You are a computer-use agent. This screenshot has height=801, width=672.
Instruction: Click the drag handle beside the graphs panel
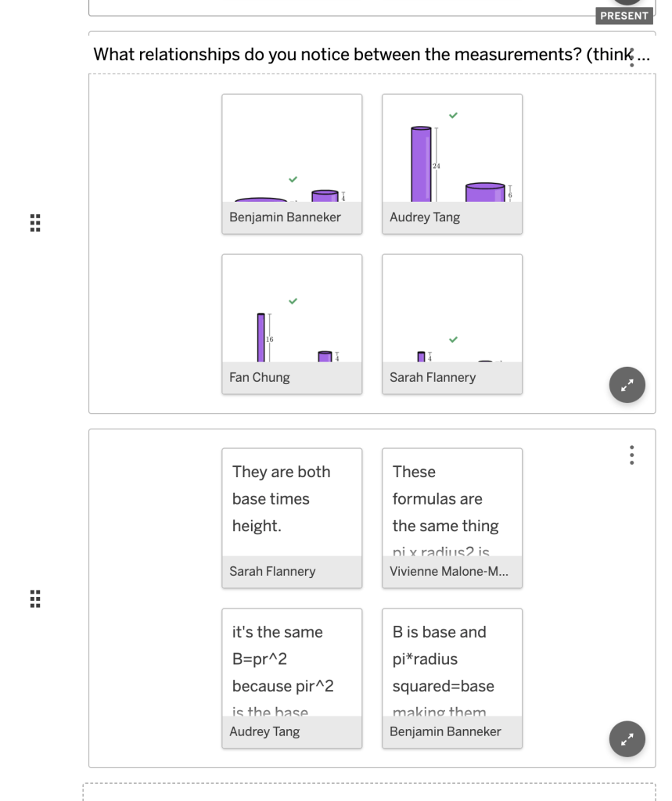click(x=34, y=224)
